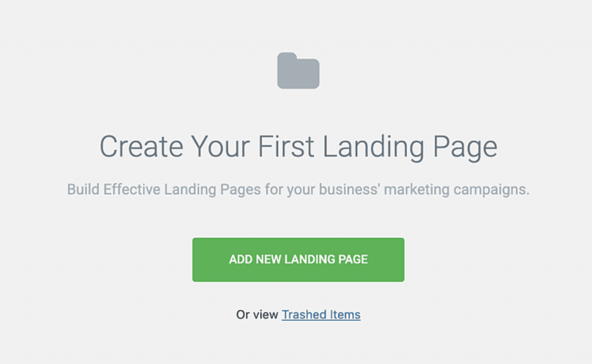
Task: Click the word 'Trashed' in the link
Action: tap(304, 314)
